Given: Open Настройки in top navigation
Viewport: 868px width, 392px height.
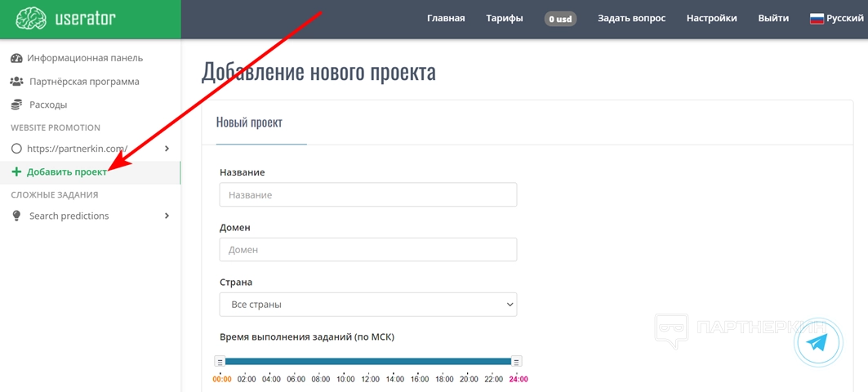Looking at the screenshot, I should pos(712,18).
